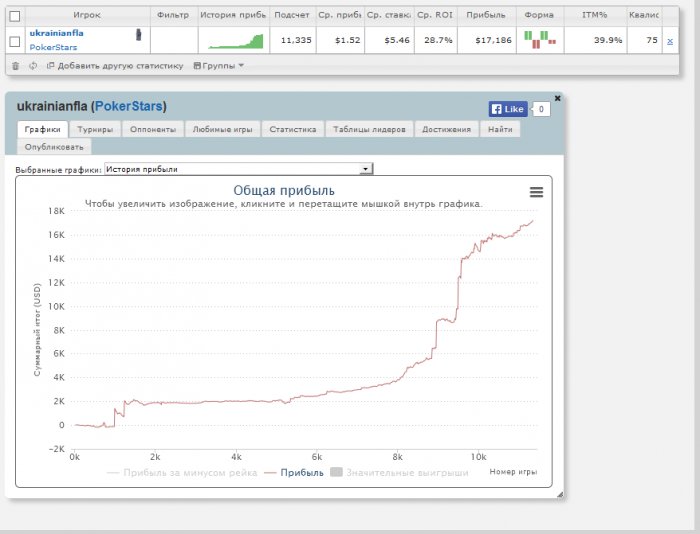Click the green and red form bars icon
Image resolution: width=700 pixels, height=534 pixels.
[540, 40]
